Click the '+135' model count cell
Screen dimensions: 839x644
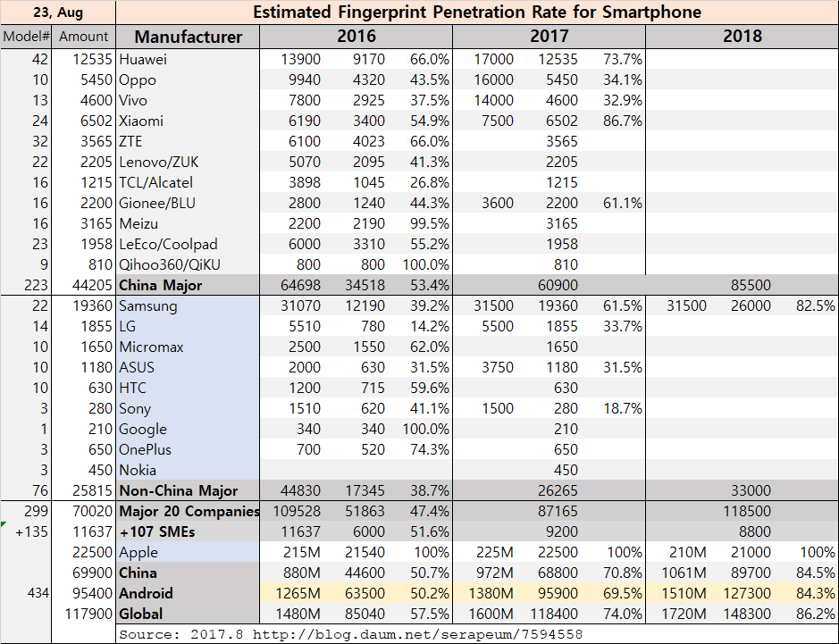coord(31,531)
